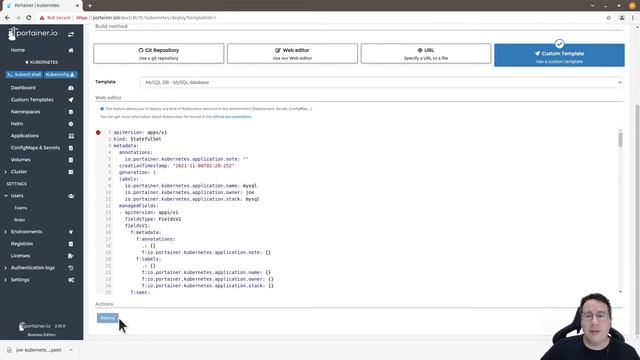The height and width of the screenshot is (360, 640).
Task: Open Helm in the sidebar
Action: click(x=17, y=124)
